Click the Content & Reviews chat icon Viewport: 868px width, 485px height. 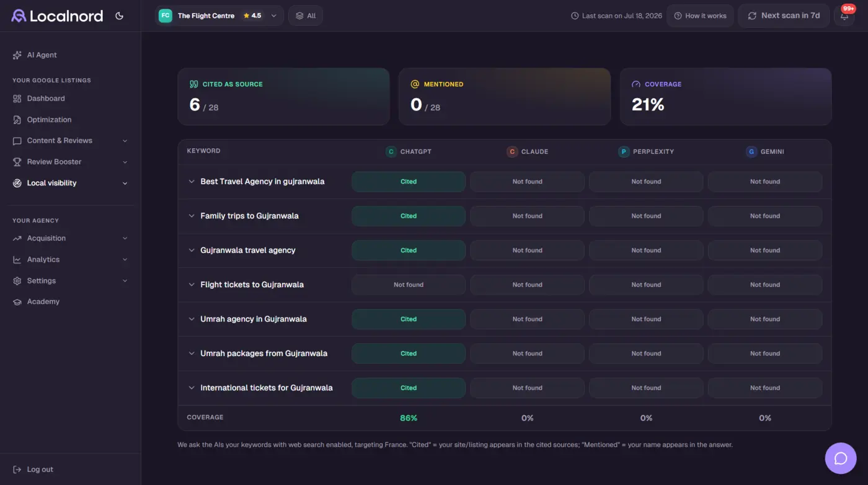(x=17, y=141)
